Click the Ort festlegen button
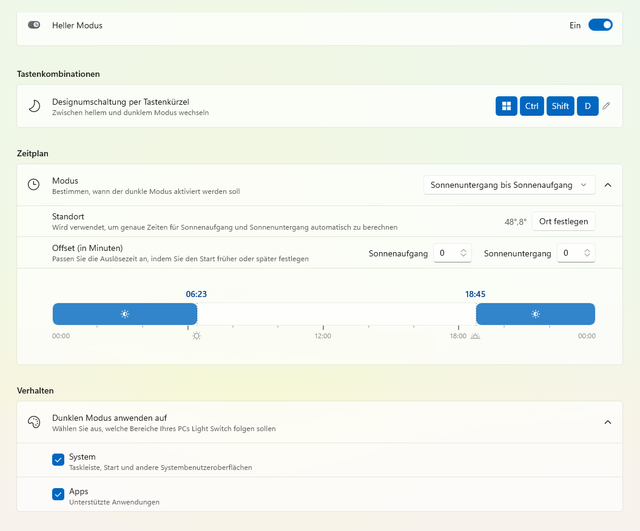This screenshot has width=640, height=531. 563,222
